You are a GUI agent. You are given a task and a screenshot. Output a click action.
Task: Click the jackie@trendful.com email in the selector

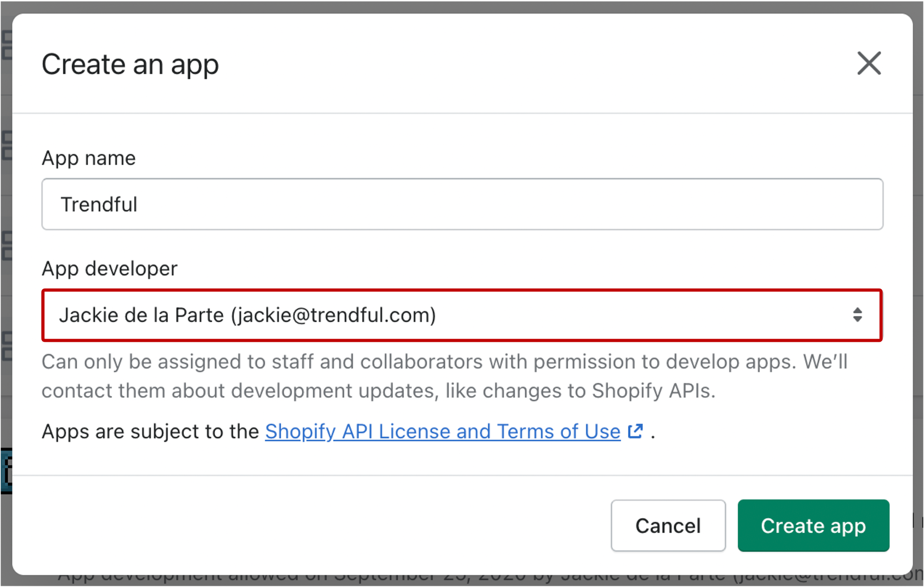point(334,315)
